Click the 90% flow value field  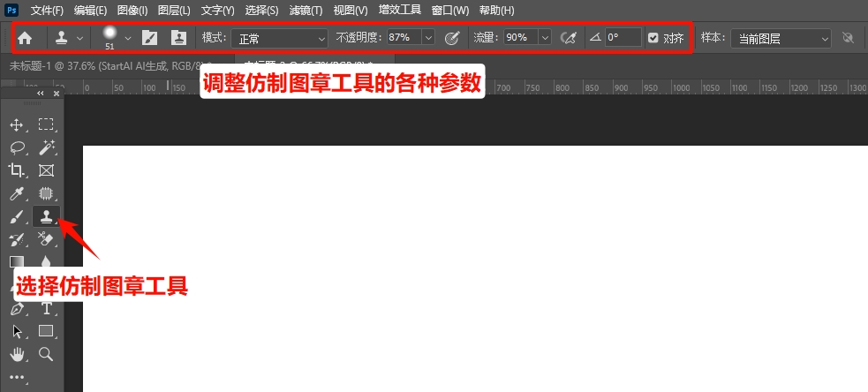521,38
